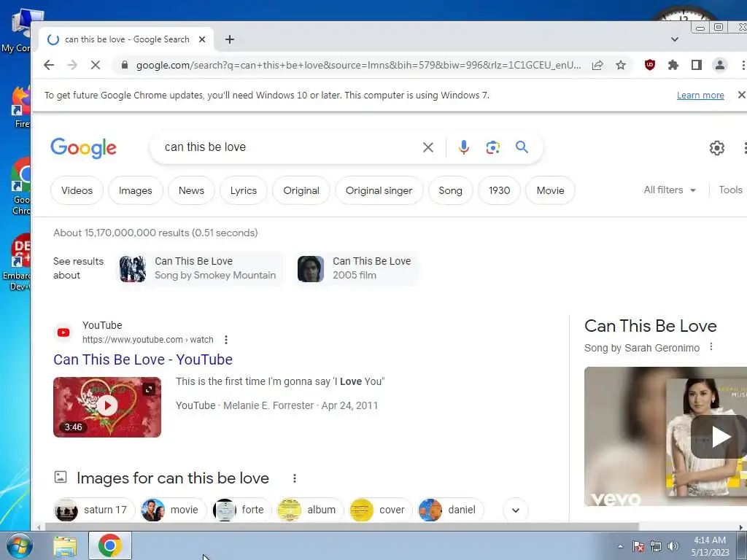Image resolution: width=747 pixels, height=560 pixels.
Task: Play the Vevo music video
Action: tap(719, 437)
